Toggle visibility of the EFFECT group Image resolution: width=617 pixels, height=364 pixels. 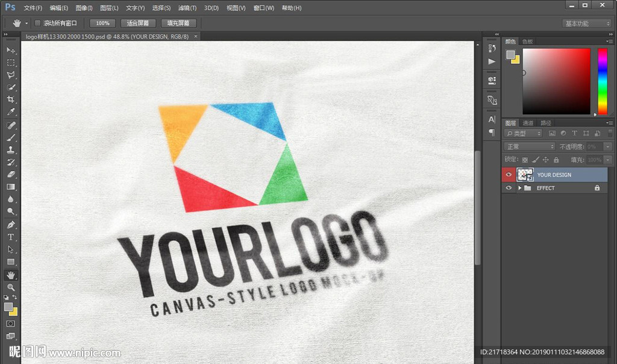click(509, 187)
